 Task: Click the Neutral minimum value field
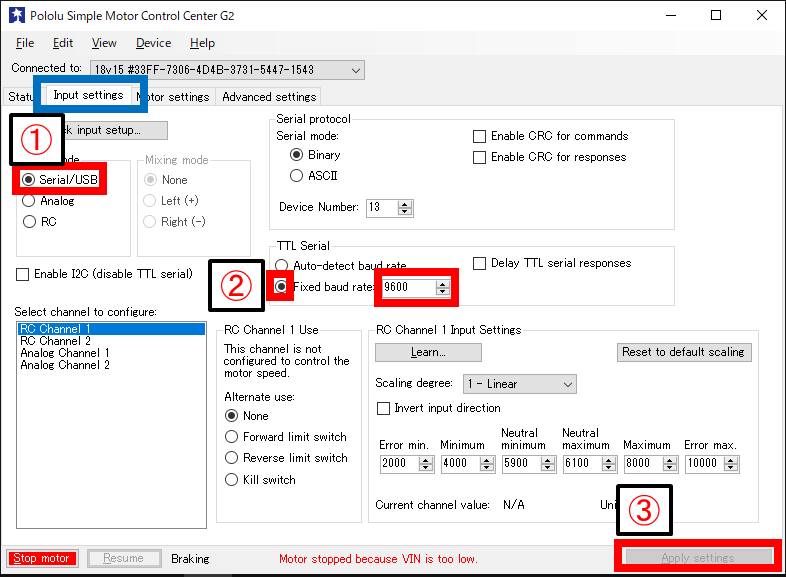522,463
